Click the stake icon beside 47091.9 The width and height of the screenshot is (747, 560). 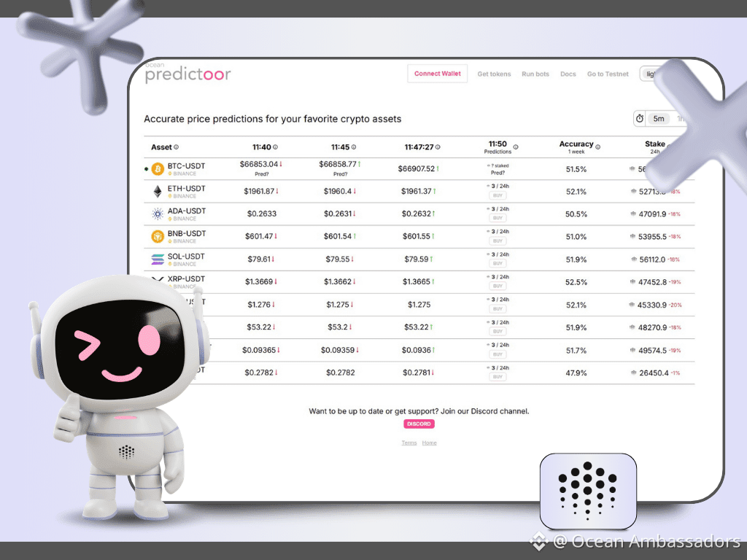point(633,214)
